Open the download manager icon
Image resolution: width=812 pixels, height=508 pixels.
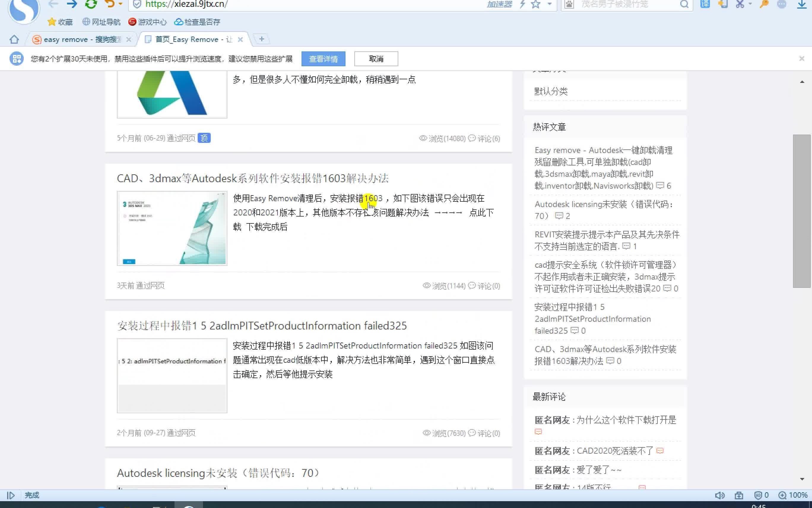[802, 4]
